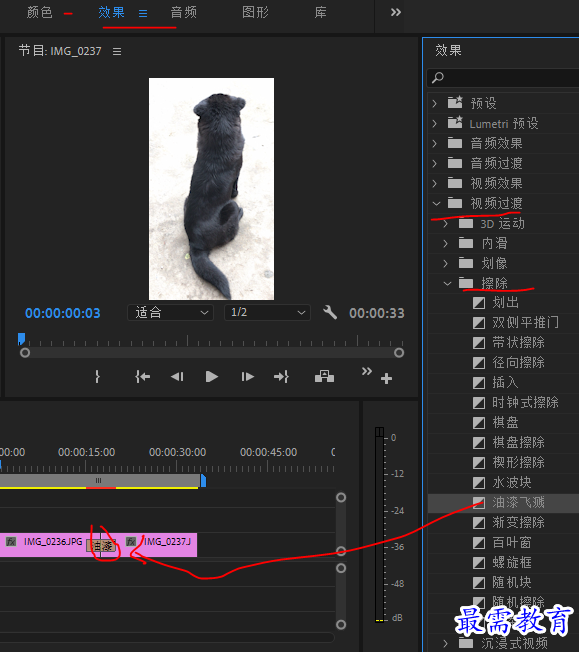Switch to the 音频 workspace tab

point(183,12)
